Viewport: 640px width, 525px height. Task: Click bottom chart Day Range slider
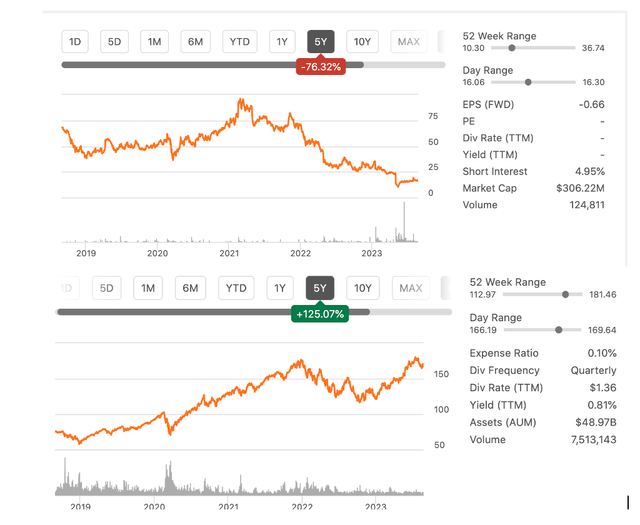pos(558,329)
